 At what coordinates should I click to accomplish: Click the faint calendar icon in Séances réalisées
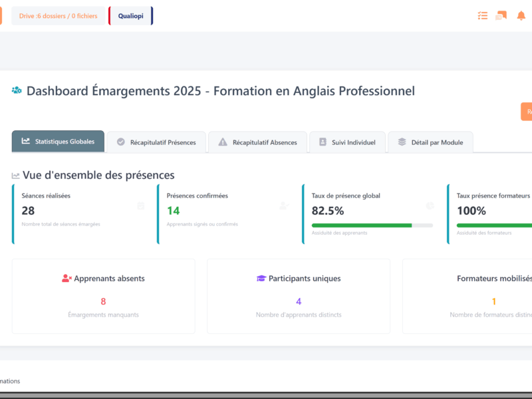140,206
